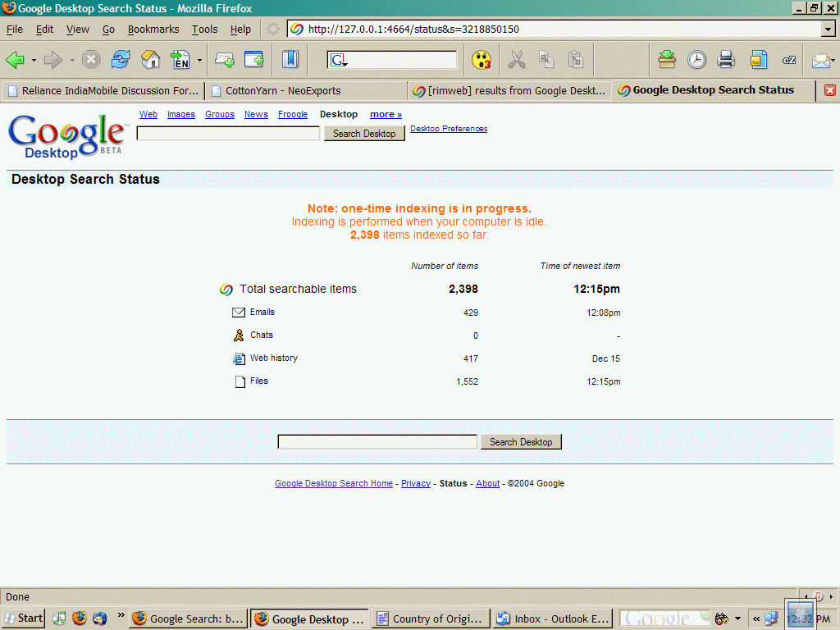This screenshot has width=840, height=630.
Task: Expand Quick Launch overflow chevron
Action: (121, 615)
